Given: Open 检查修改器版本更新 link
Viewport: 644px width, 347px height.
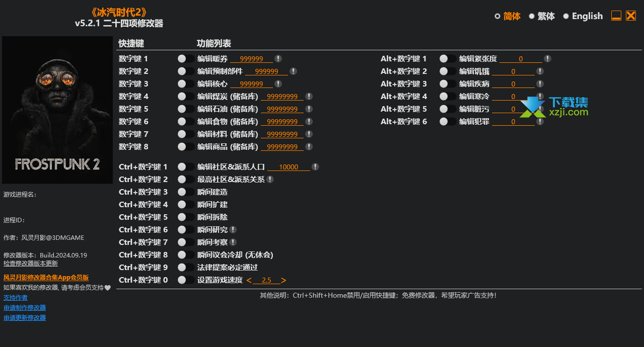Looking at the screenshot, I should tap(31, 264).
